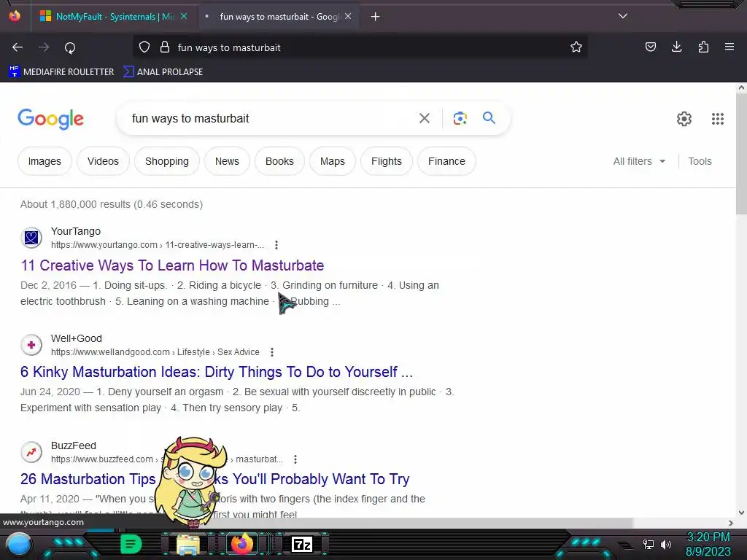Open 7-Zip from the taskbar
This screenshot has height=560, width=747.
(301, 544)
